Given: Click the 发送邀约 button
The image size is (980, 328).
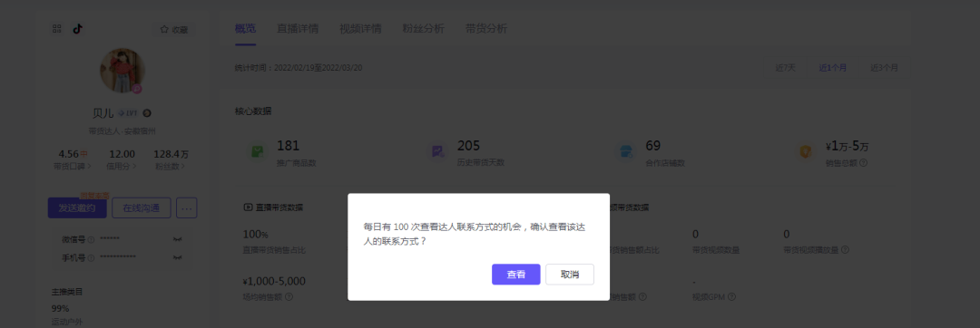Looking at the screenshot, I should click(77, 208).
